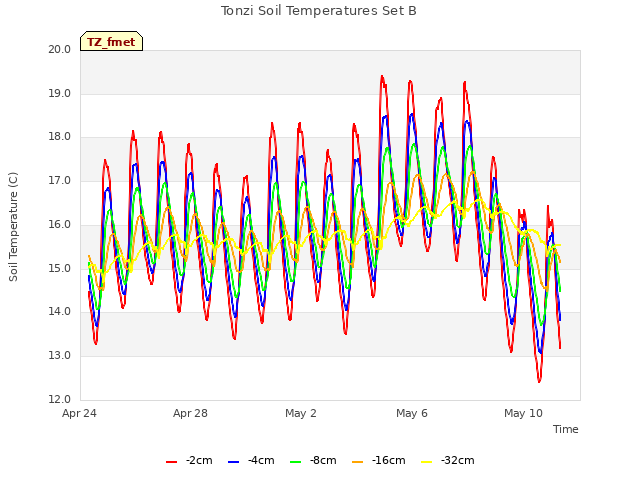
Task: Click the 18.0 y-axis value
Action: pyautogui.click(x=60, y=137)
